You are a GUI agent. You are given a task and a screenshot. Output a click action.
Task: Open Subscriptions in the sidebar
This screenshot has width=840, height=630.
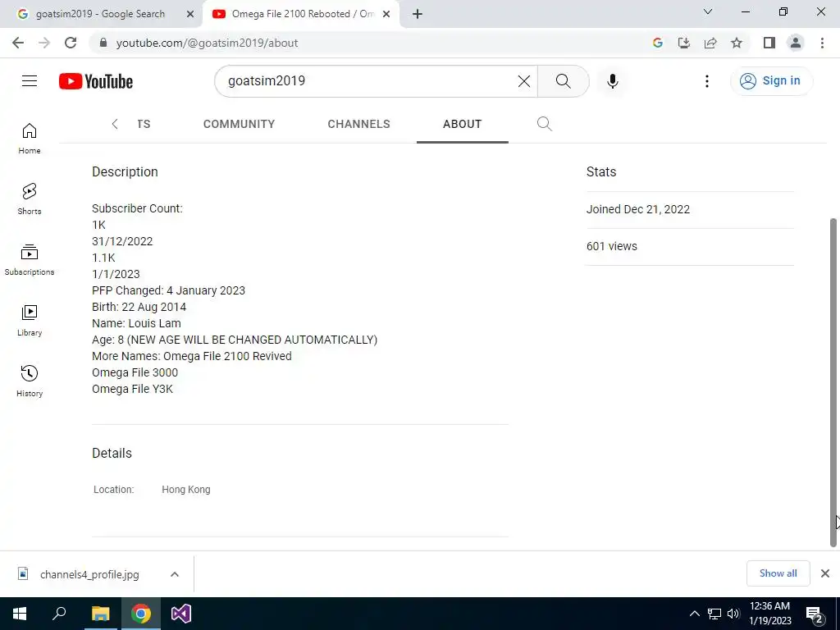[30, 259]
